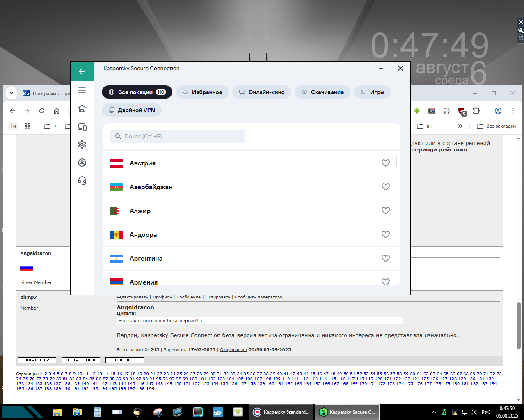524x420 pixels.
Task: Select the Избранное filter tab
Action: [x=202, y=92]
